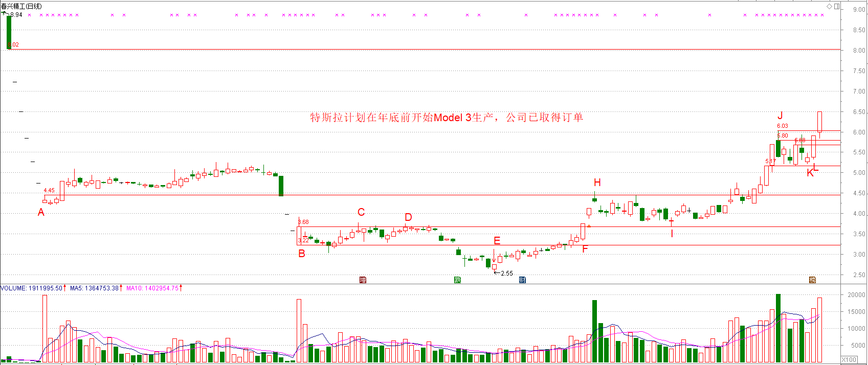Click the orange triangle marker near F
868x365 pixels.
point(589,226)
